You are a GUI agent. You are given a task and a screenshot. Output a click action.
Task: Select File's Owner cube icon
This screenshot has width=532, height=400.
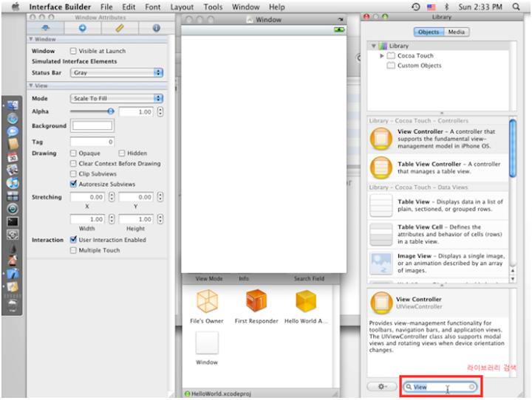pyautogui.click(x=207, y=301)
